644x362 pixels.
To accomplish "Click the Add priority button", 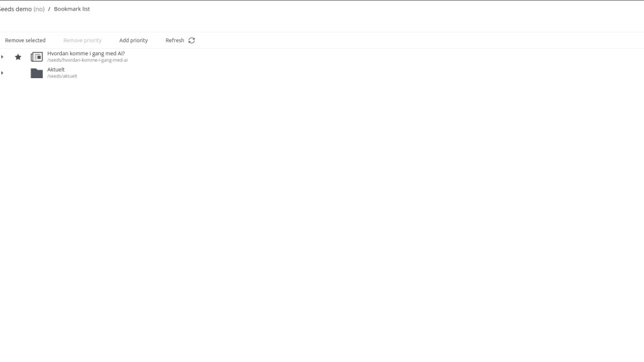I will coord(133,40).
